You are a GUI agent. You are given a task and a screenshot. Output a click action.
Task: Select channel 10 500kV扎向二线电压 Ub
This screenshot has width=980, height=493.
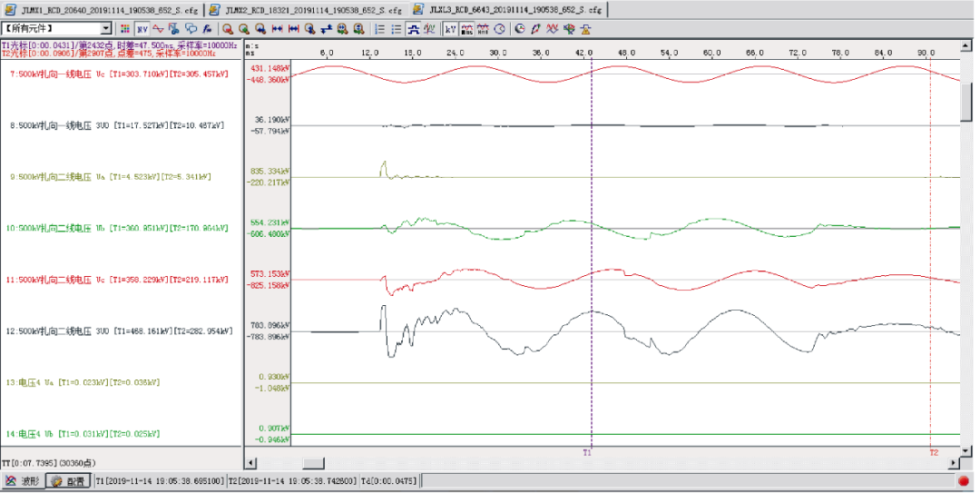click(117, 229)
